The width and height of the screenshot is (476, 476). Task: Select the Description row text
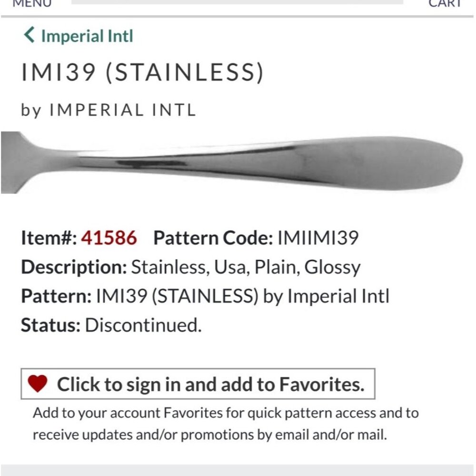[x=190, y=267]
